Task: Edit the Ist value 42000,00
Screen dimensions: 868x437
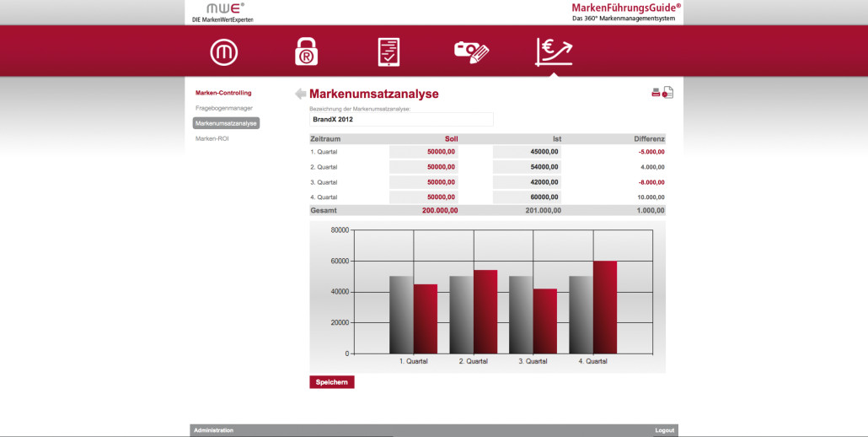Action: (x=527, y=182)
